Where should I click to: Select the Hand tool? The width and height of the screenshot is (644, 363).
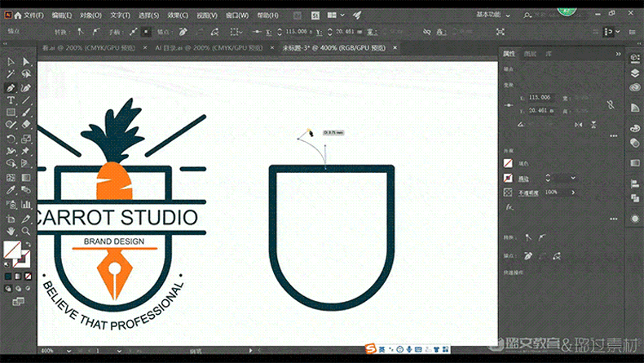point(11,231)
